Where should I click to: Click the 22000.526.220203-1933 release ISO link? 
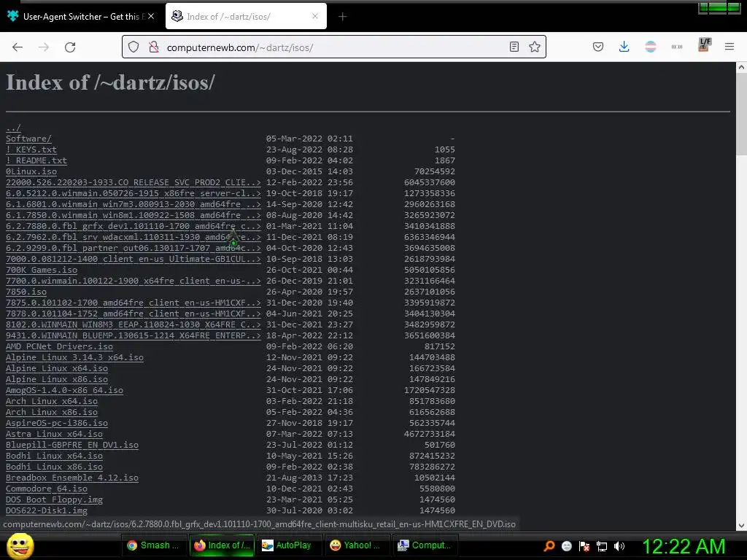tap(133, 182)
